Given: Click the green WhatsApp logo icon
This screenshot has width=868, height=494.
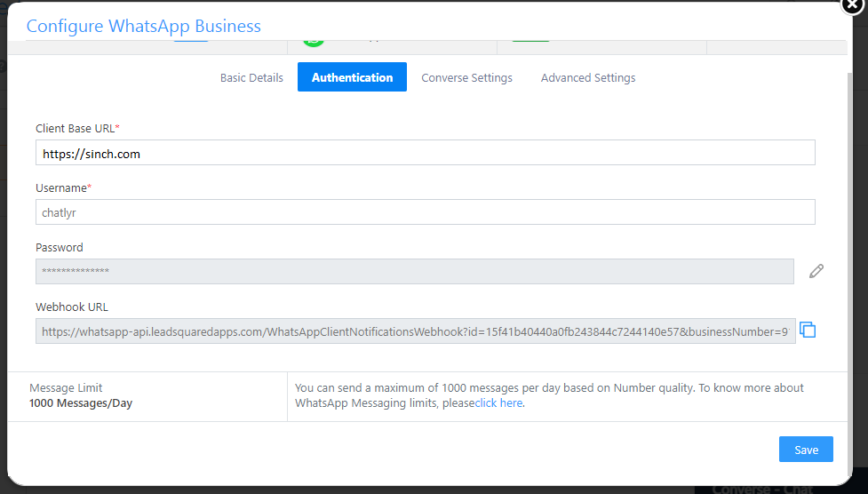Looking at the screenshot, I should point(313,41).
